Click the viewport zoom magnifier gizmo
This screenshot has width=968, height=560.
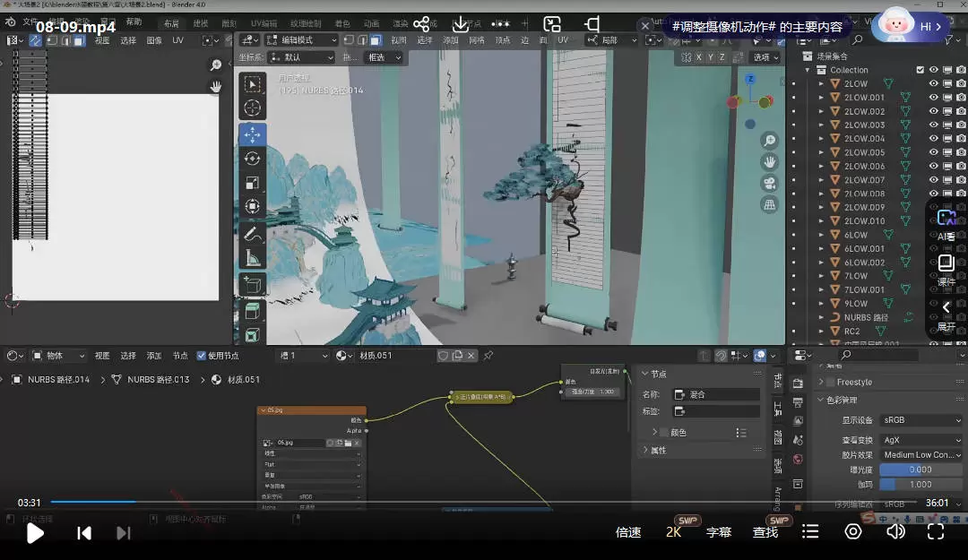[x=769, y=141]
